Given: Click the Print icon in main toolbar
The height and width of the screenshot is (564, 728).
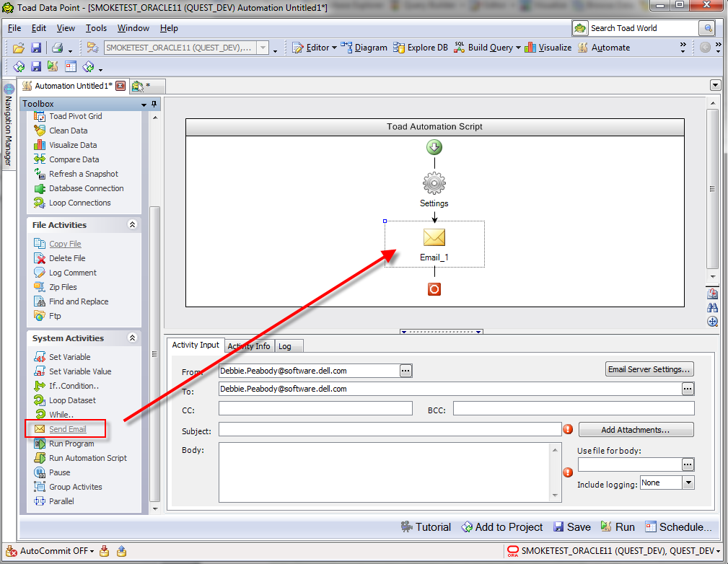Looking at the screenshot, I should [x=58, y=48].
